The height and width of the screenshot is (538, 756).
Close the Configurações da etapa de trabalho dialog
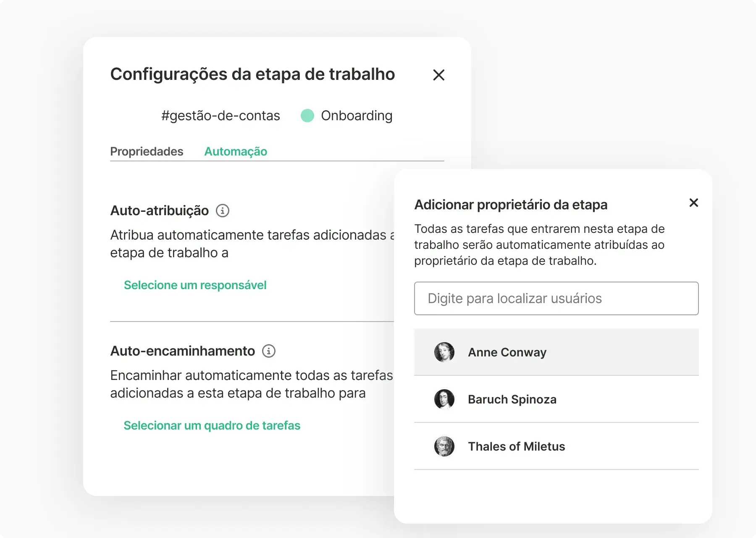click(x=438, y=75)
